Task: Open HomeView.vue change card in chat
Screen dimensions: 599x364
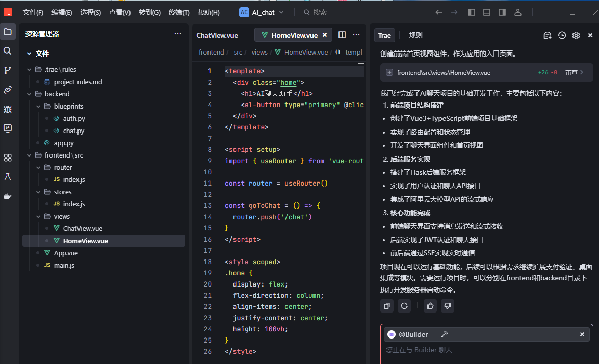Action: point(486,72)
